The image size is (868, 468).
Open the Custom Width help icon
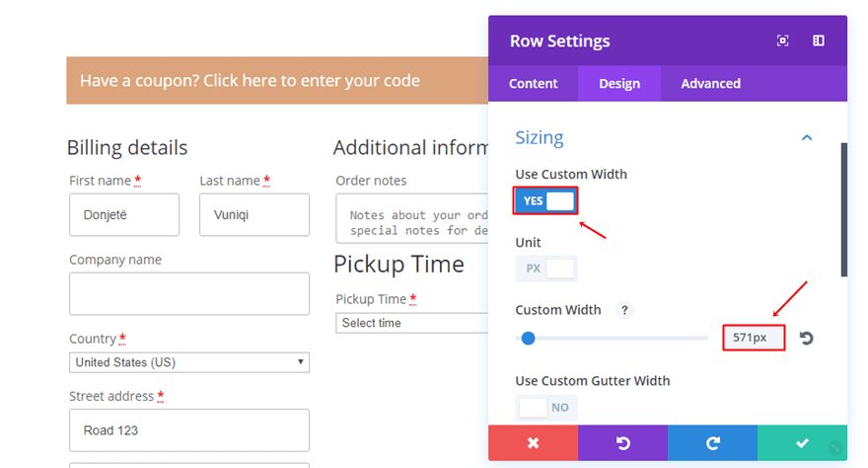(623, 310)
